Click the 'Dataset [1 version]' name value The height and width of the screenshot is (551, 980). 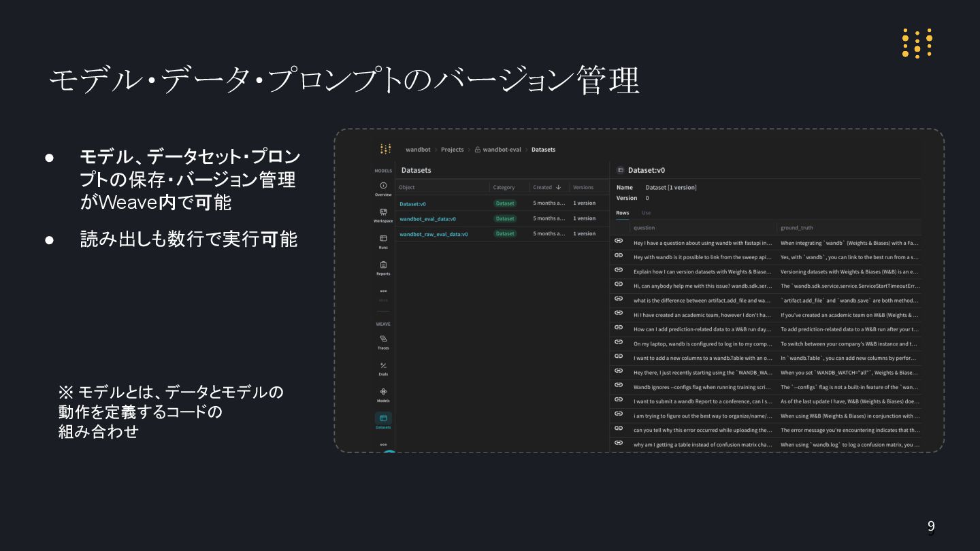(x=671, y=188)
